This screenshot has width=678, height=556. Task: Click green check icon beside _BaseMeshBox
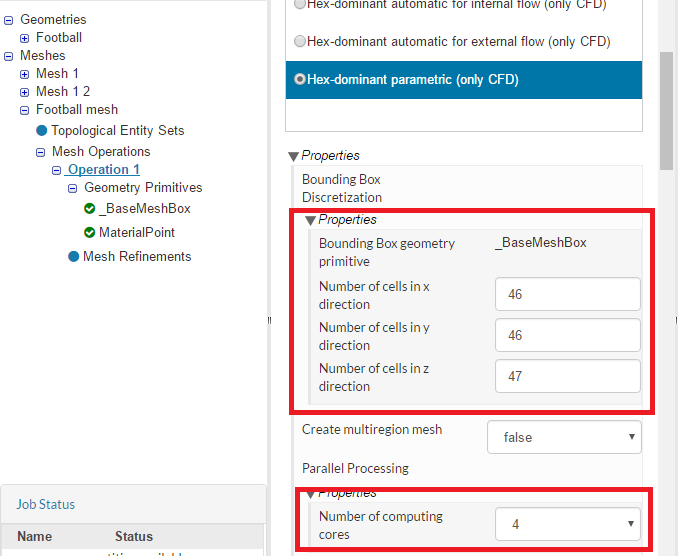pos(90,209)
